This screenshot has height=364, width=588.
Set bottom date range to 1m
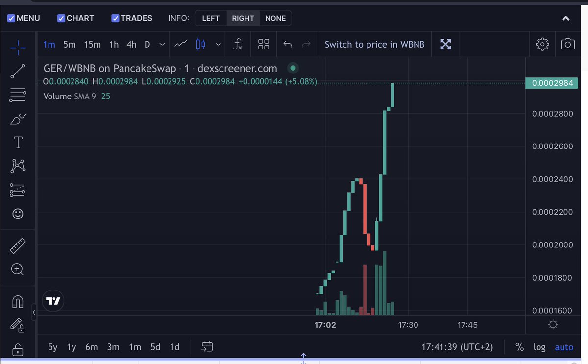135,347
